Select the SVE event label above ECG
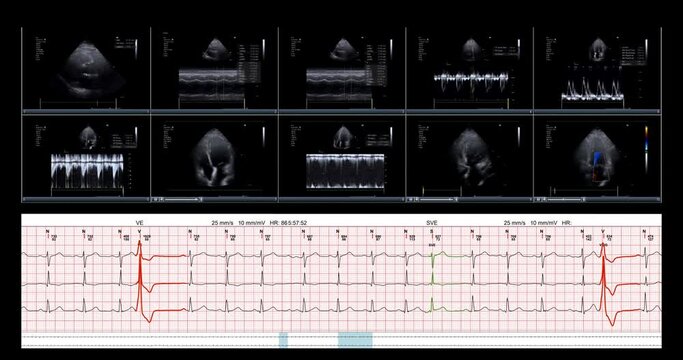Viewport: 683px width, 360px height. tap(431, 223)
